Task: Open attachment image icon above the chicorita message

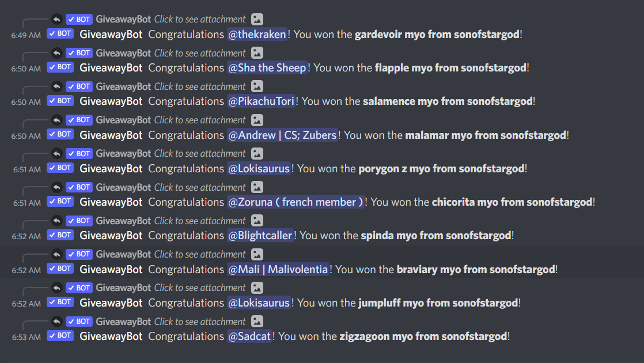Action: coord(257,187)
